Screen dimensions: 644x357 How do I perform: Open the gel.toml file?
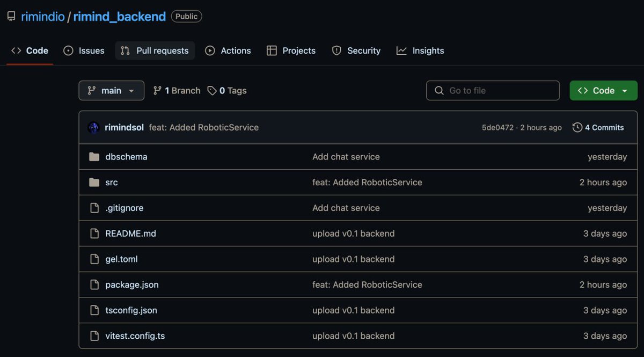[121, 259]
